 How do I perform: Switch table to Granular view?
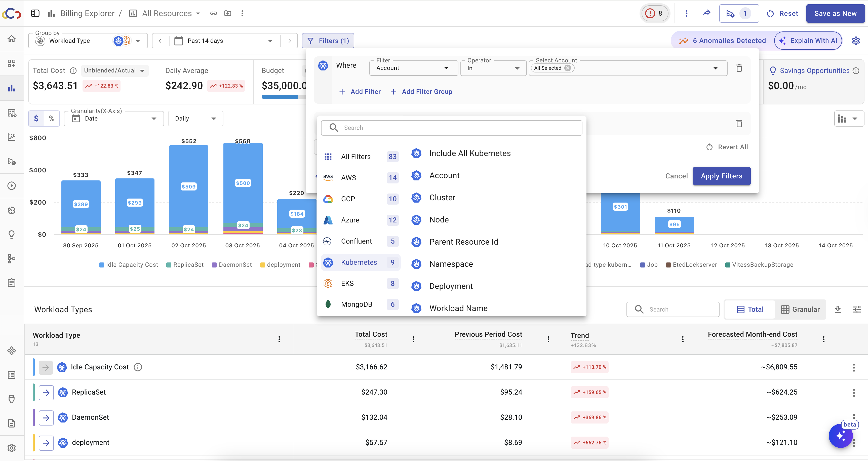point(800,309)
